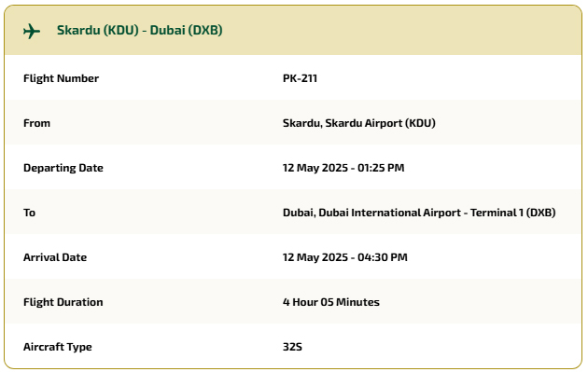Click the Flight Duration label
This screenshot has width=588, height=372.
tap(63, 302)
